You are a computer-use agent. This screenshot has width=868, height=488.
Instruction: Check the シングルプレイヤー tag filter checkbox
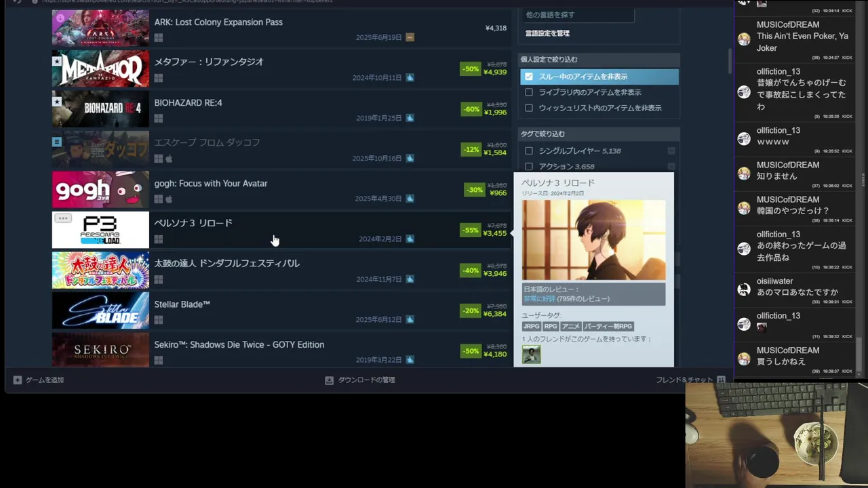529,150
